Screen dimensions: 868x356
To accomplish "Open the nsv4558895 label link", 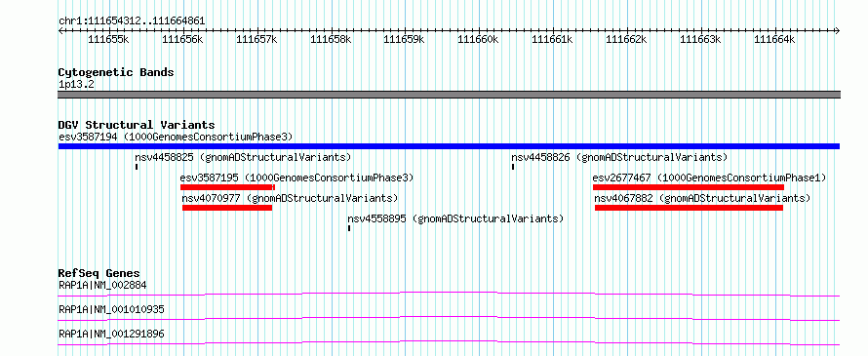I will 455,218.
